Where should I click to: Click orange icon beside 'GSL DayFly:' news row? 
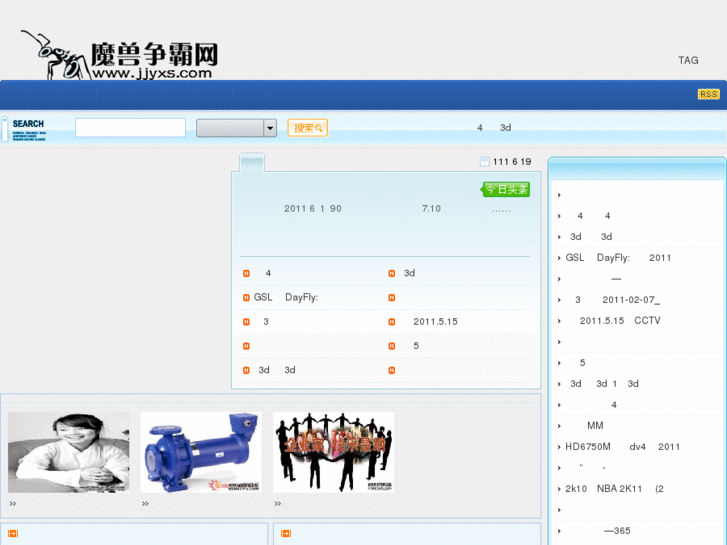click(x=246, y=298)
